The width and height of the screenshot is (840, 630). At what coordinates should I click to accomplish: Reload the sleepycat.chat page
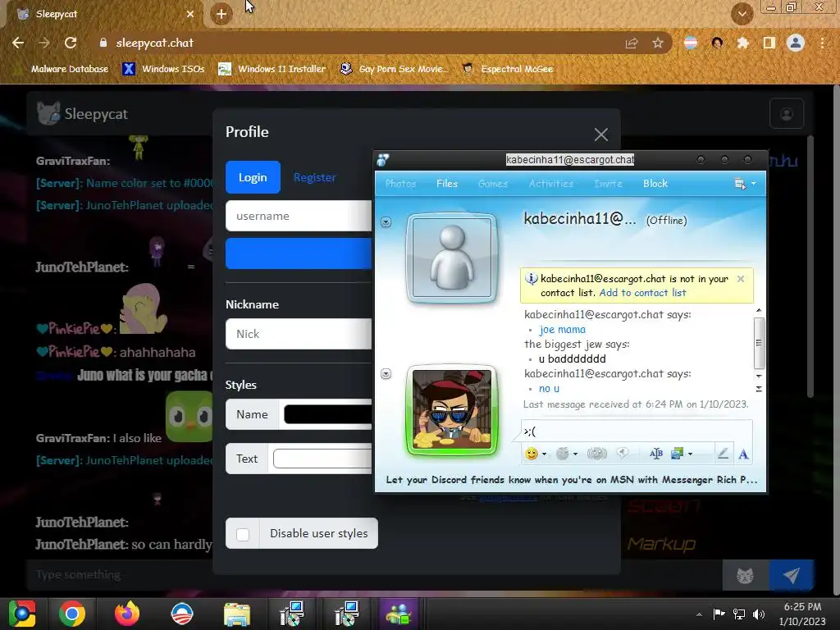(71, 43)
